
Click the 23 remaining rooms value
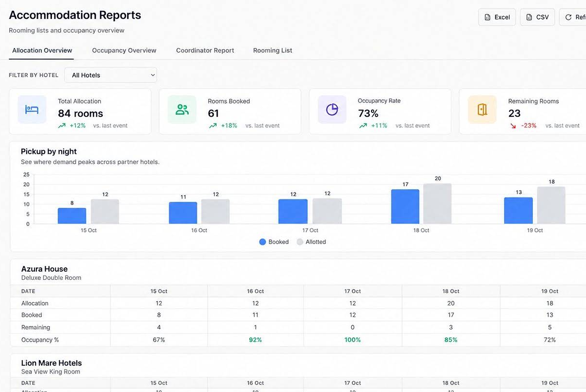coord(514,113)
